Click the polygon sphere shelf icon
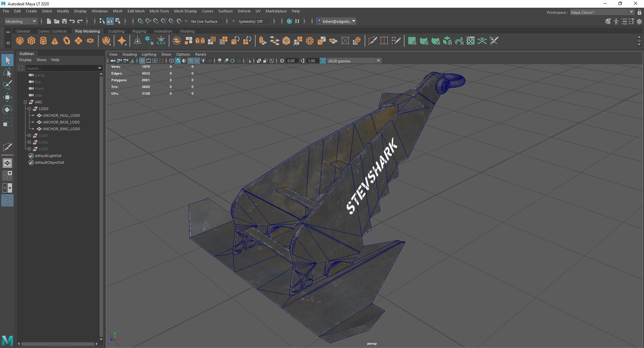Viewport: 644px width, 348px height. click(x=20, y=41)
